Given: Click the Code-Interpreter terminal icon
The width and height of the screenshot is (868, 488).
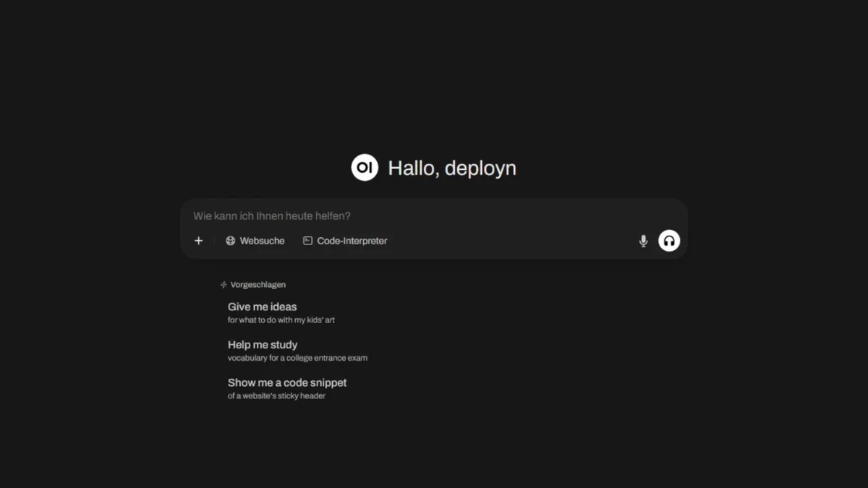Looking at the screenshot, I should pyautogui.click(x=307, y=241).
